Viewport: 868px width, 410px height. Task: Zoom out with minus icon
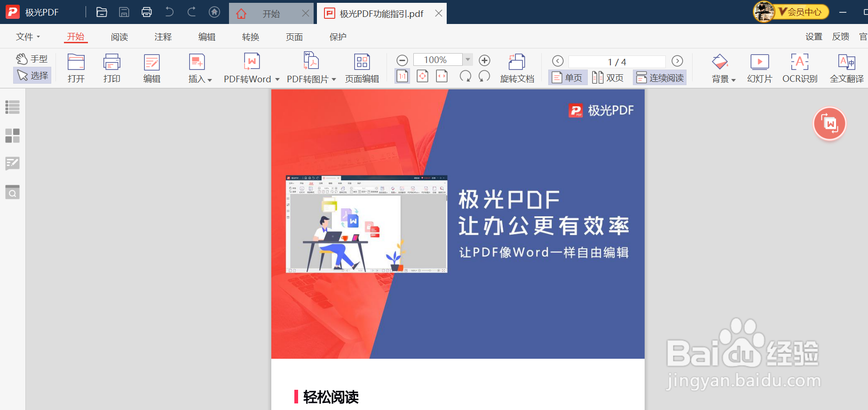pyautogui.click(x=402, y=60)
